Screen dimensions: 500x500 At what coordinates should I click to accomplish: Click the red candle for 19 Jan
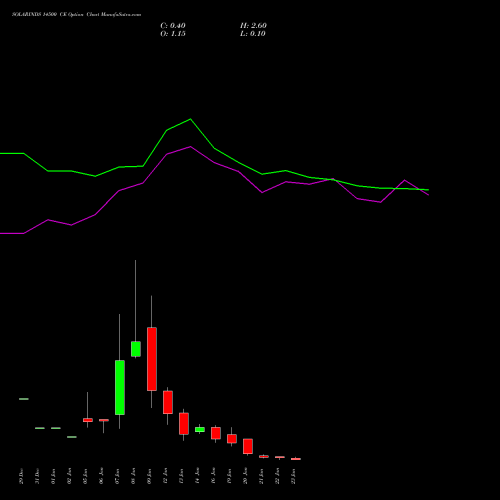tap(232, 439)
